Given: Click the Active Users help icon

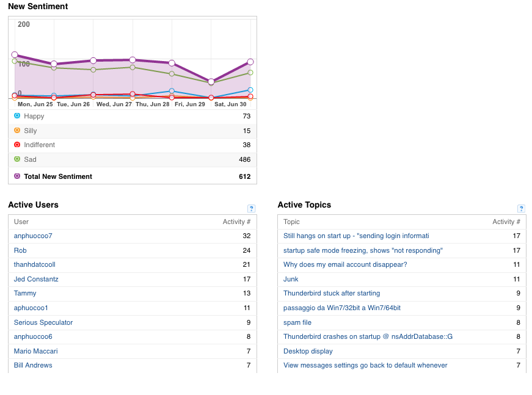Looking at the screenshot, I should point(251,209).
